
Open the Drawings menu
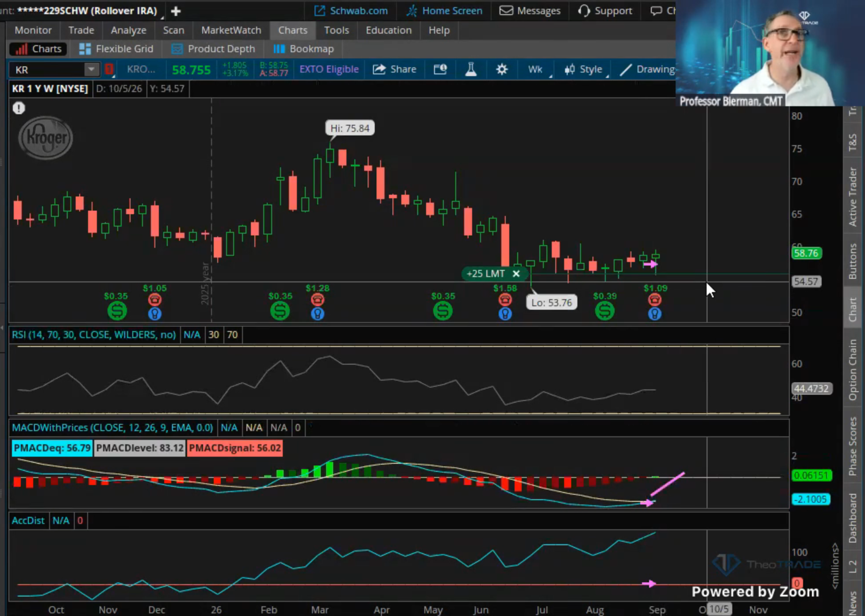646,69
